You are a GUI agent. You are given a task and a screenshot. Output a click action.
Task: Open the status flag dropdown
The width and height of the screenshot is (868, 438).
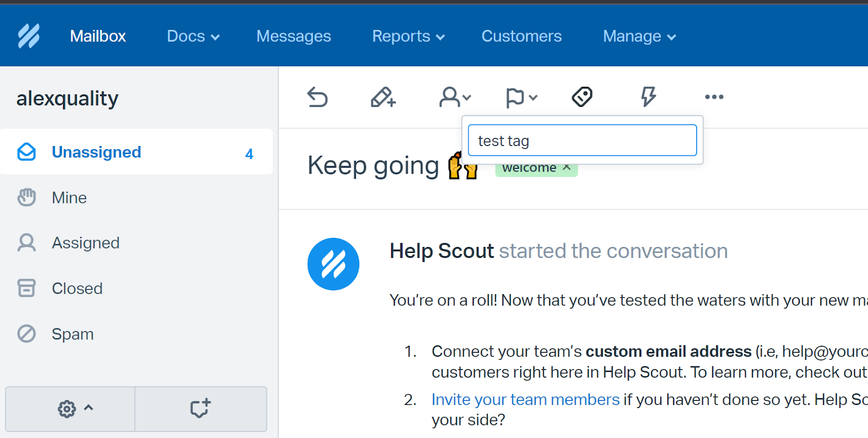pos(521,98)
